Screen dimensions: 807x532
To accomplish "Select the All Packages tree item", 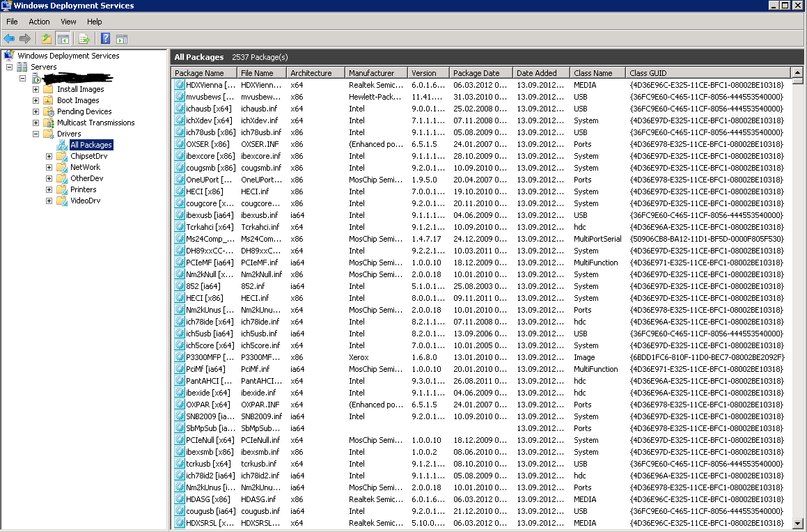I will [x=91, y=145].
